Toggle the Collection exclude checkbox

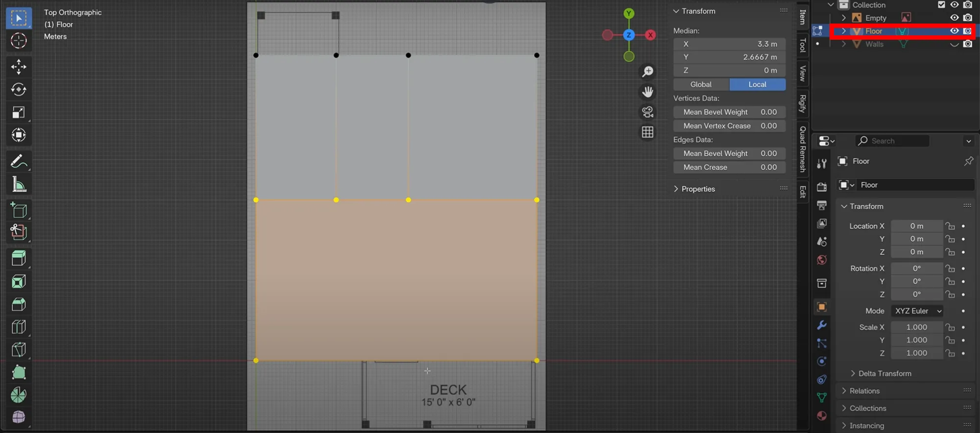[x=941, y=5]
